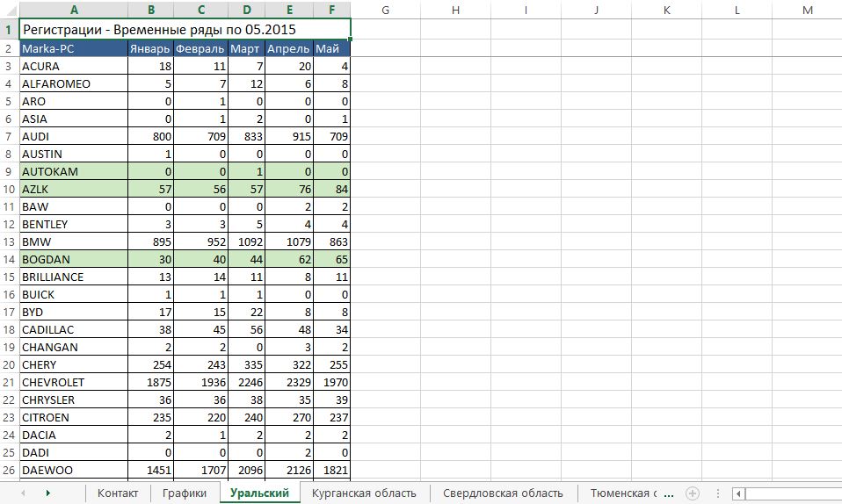Image resolution: width=842 pixels, height=504 pixels.
Task: Show more sheet tabs via ellipsis
Action: pos(669,493)
